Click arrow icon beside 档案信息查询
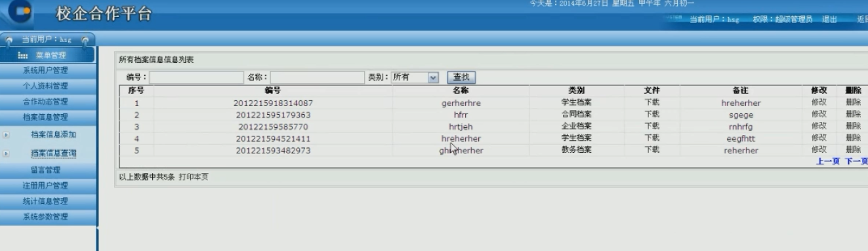The width and height of the screenshot is (868, 251). (x=6, y=154)
